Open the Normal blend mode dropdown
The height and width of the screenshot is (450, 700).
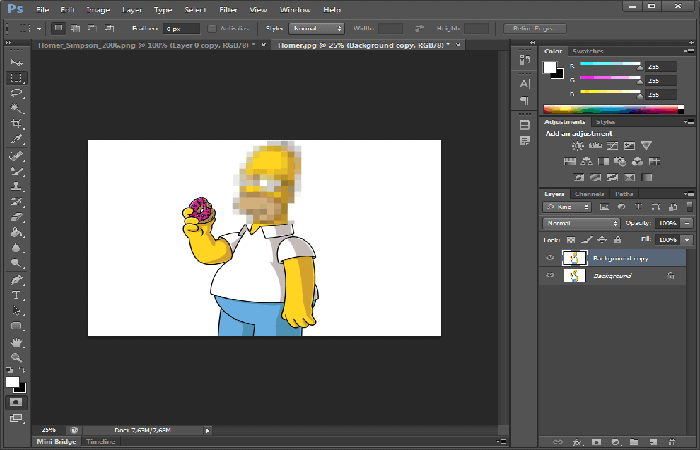coord(581,223)
